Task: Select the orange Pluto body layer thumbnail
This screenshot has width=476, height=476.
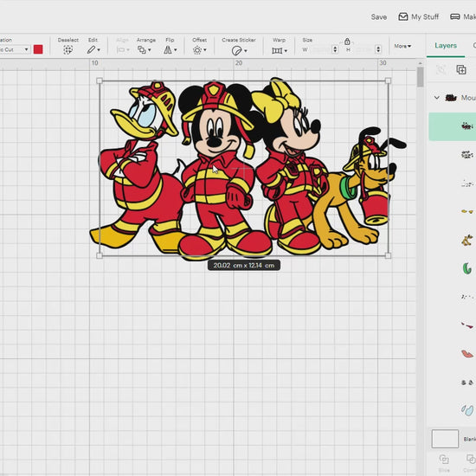Action: click(x=466, y=240)
